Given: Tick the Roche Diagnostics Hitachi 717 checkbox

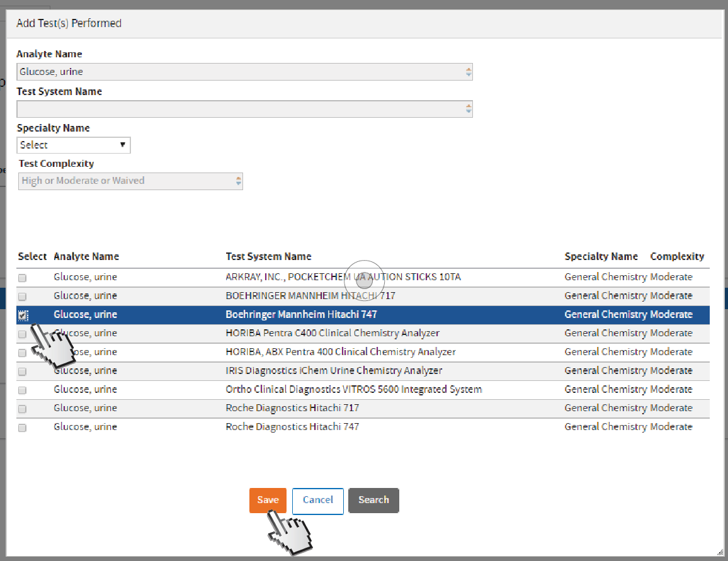Looking at the screenshot, I should click(23, 409).
